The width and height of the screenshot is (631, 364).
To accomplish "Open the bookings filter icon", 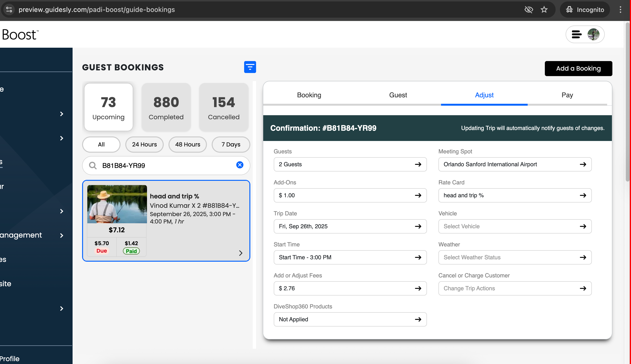I will tap(250, 67).
